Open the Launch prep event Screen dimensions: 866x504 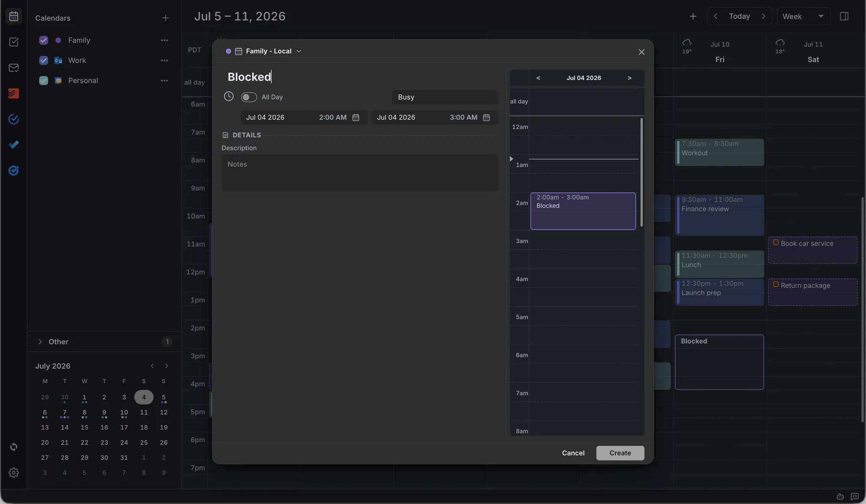coord(719,292)
